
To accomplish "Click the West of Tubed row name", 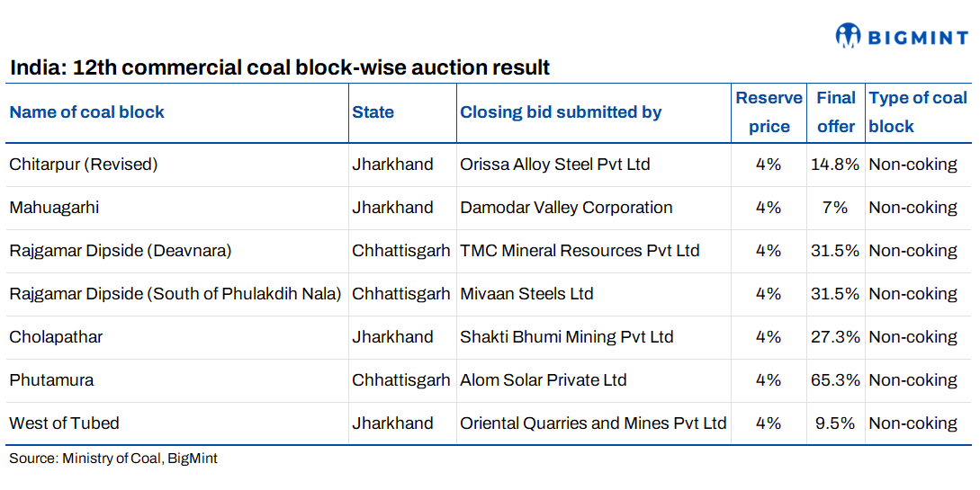I will click(x=64, y=423).
